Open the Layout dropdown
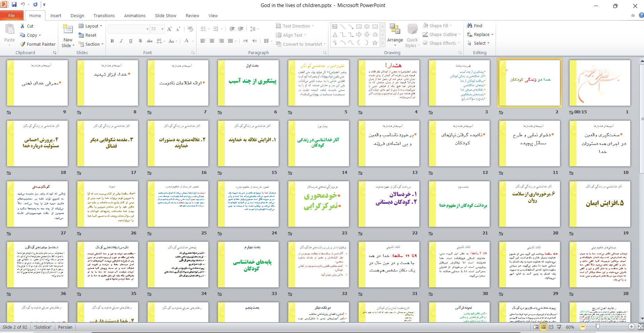This screenshot has width=644, height=333. (90, 26)
